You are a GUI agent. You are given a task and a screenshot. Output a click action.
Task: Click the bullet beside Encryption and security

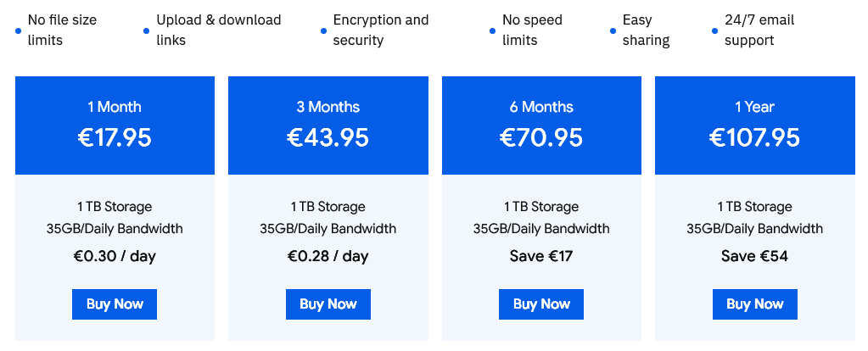[323, 31]
